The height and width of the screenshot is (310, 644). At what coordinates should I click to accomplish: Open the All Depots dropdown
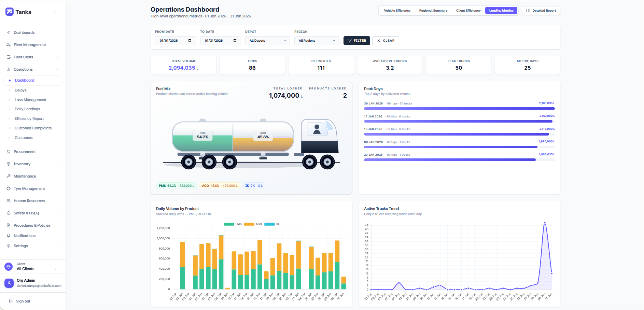click(x=267, y=40)
